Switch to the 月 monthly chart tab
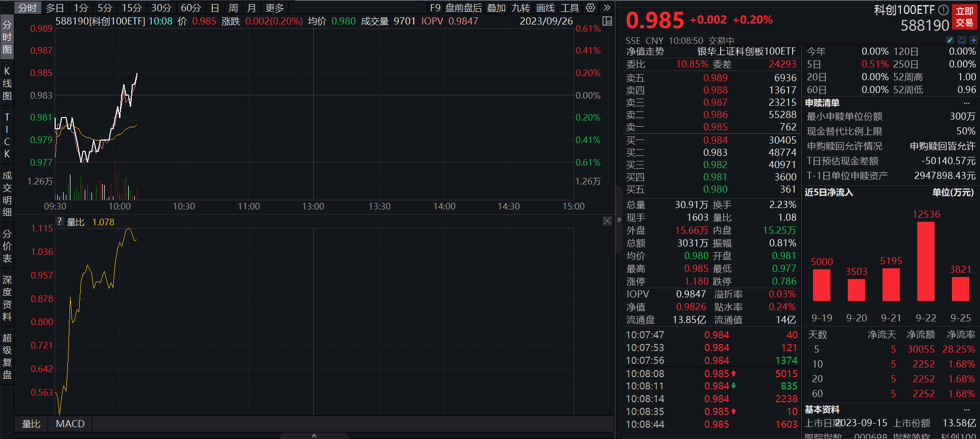 tap(251, 8)
